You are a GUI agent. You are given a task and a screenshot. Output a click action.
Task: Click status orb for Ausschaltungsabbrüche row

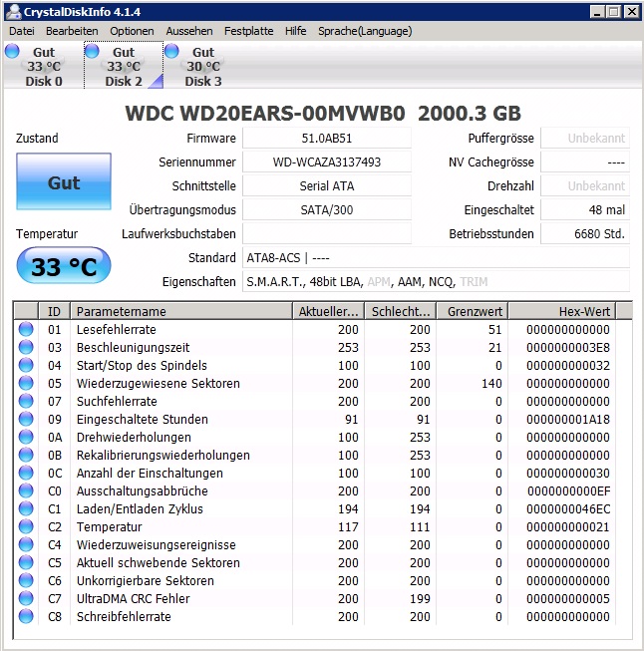pos(26,490)
